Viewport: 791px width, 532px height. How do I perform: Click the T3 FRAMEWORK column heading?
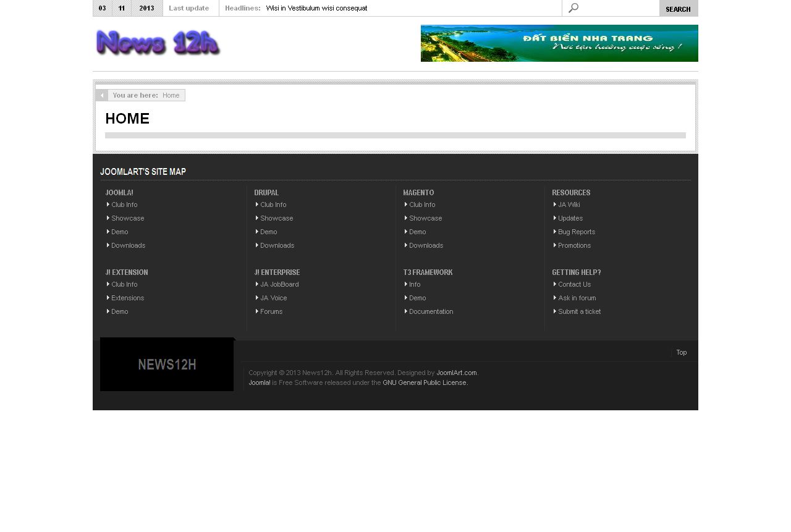pyautogui.click(x=428, y=272)
